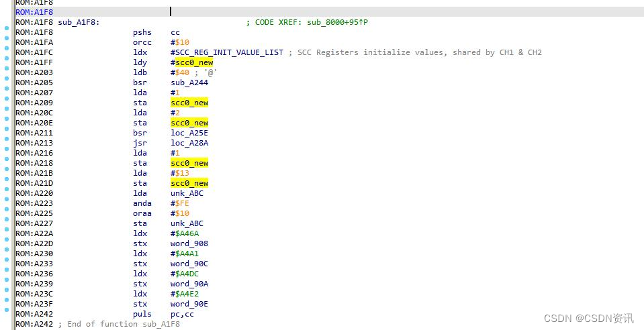This screenshot has width=644, height=330.
Task: Select scc0_new operand at ROM:A20E
Action: pyautogui.click(x=189, y=123)
